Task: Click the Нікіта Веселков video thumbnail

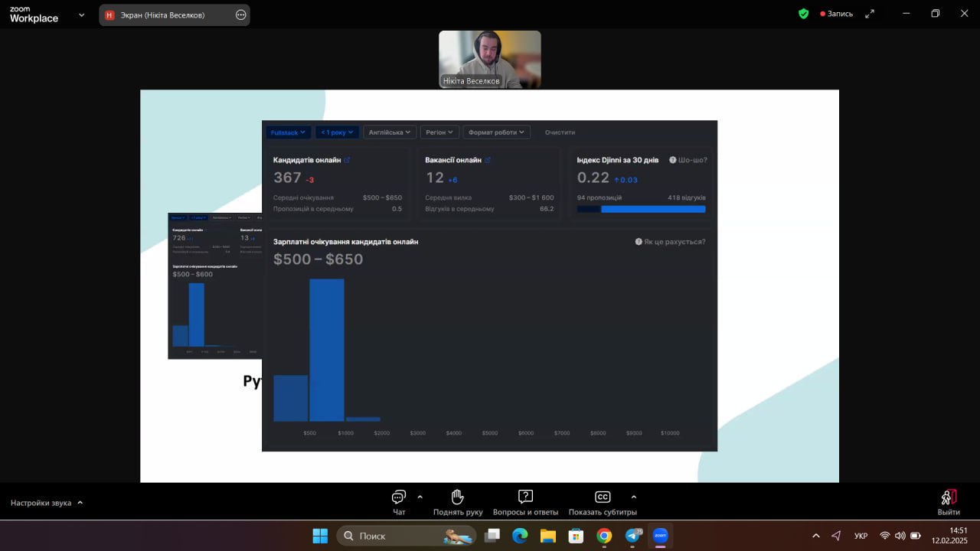Action: click(490, 59)
